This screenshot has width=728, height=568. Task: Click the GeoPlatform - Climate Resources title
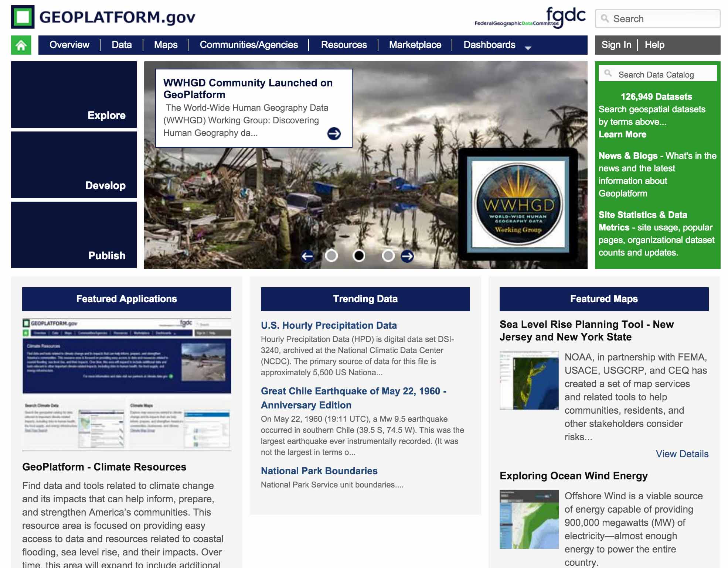(x=104, y=467)
